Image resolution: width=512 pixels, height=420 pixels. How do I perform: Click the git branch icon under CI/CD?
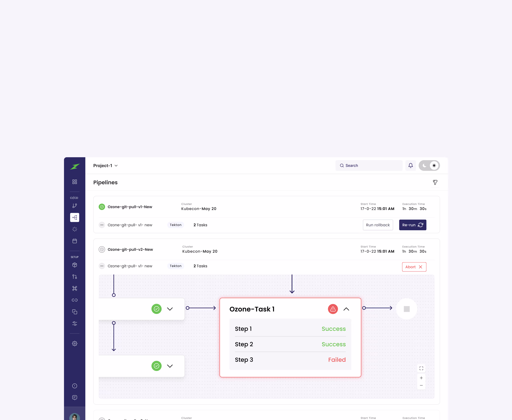pos(75,206)
